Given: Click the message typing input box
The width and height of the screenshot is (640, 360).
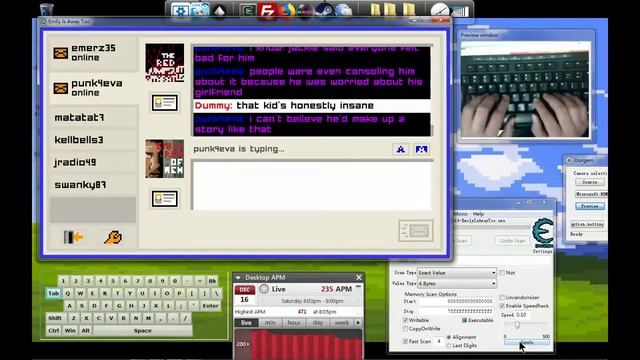Looking at the screenshot, I should point(312,185).
